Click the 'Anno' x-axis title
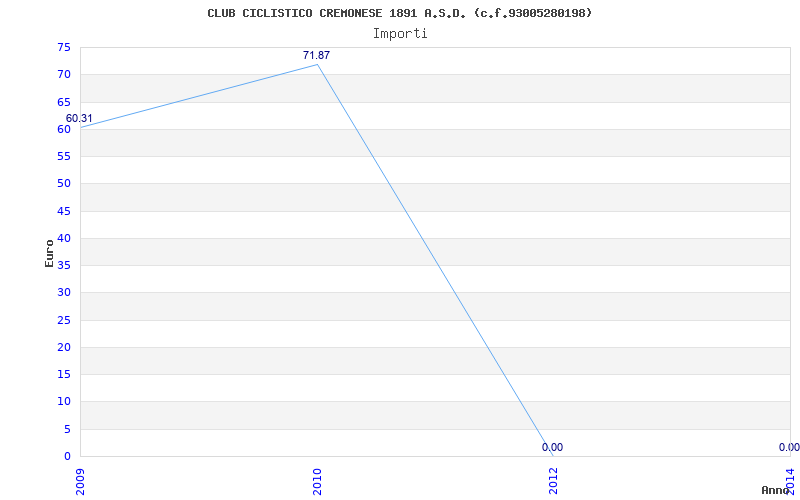Viewport: 800px width, 500px height. pos(775,490)
